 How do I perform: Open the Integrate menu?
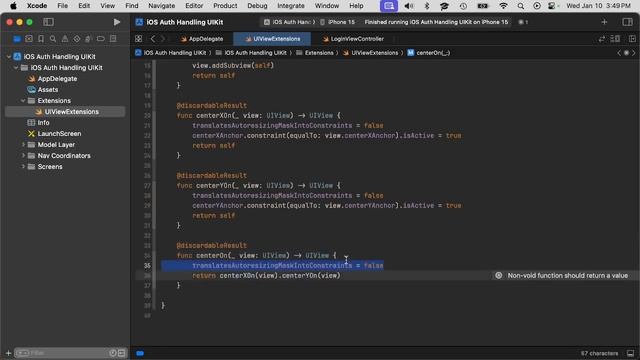pyautogui.click(x=291, y=6)
